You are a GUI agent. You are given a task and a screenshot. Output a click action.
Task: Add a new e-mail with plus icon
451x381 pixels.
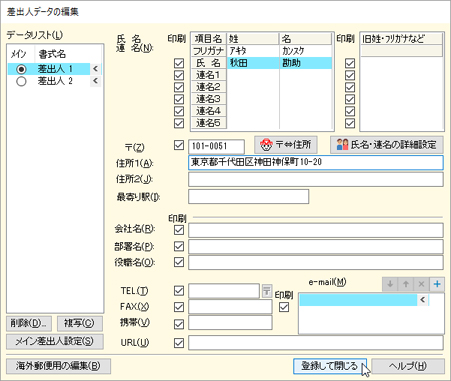pyautogui.click(x=437, y=284)
